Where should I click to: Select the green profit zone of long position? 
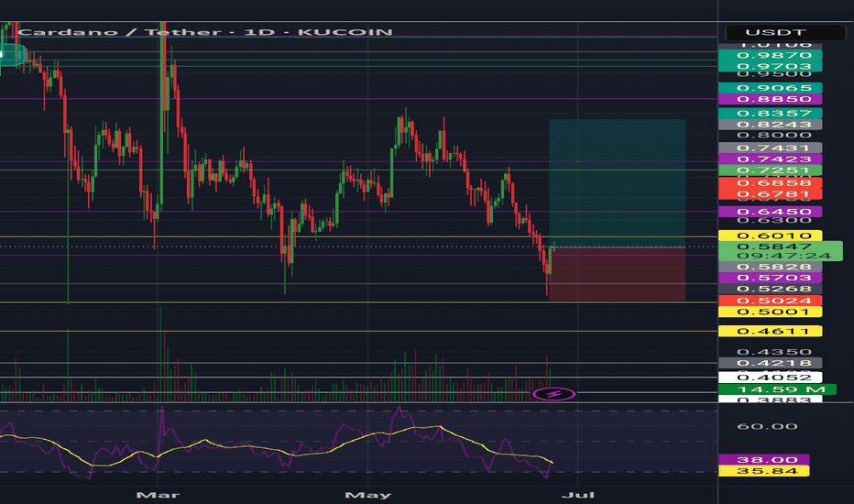point(617,183)
